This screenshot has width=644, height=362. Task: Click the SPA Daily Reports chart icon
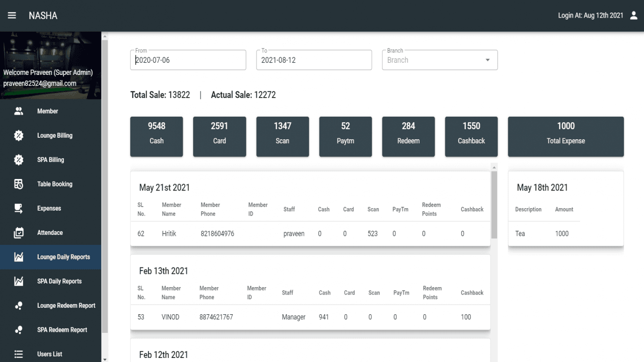19,281
